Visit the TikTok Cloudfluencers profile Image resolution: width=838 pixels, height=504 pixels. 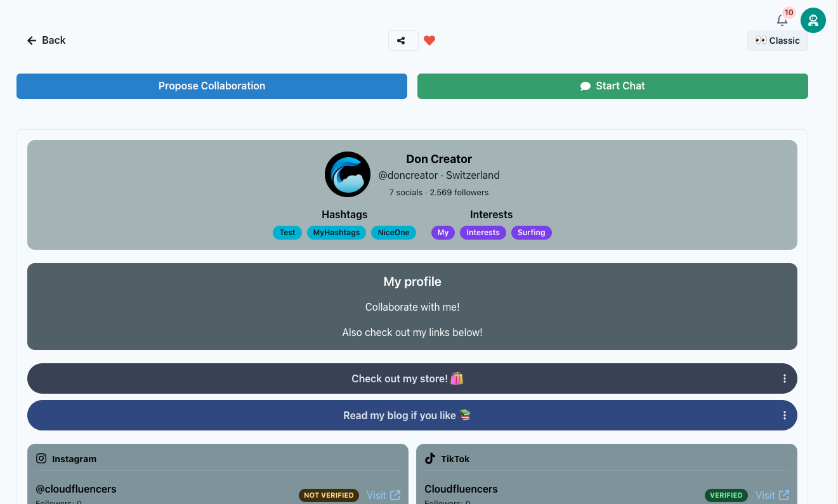point(773,495)
